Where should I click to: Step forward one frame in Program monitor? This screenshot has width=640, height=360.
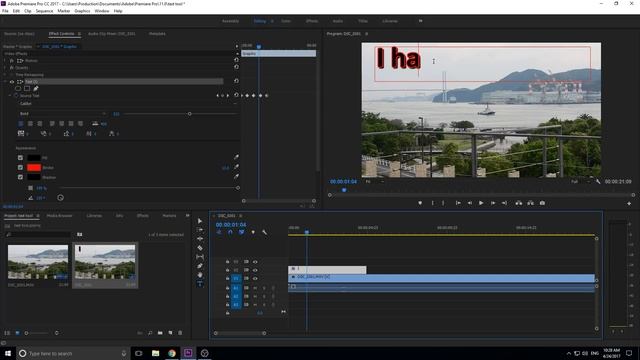[x=493, y=203]
